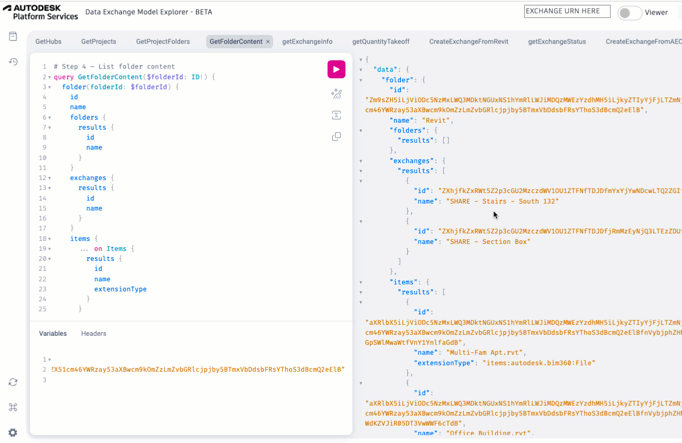Collapse the "data" node in response
Screen dimensions: 682x443
[x=361, y=70]
